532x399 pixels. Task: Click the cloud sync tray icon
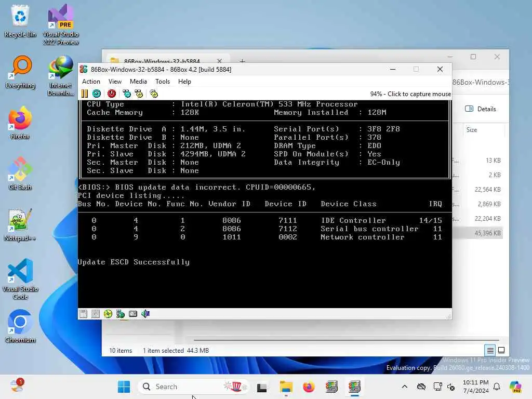click(421, 387)
